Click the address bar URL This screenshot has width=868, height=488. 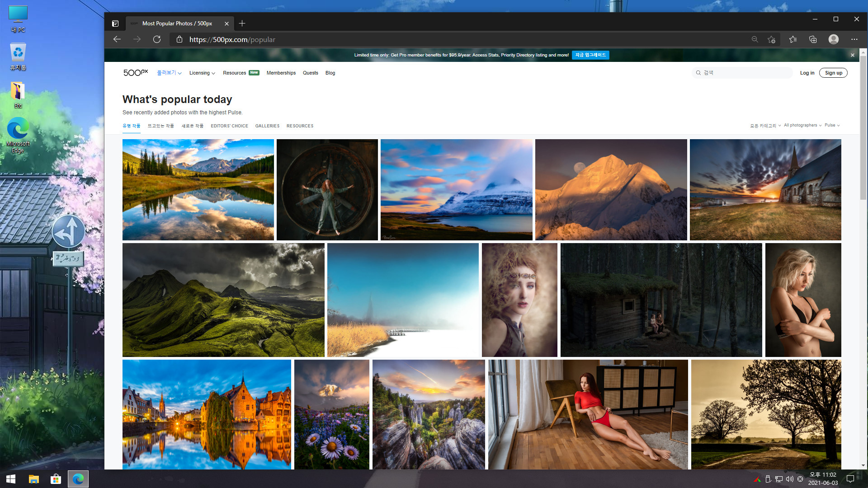click(232, 39)
